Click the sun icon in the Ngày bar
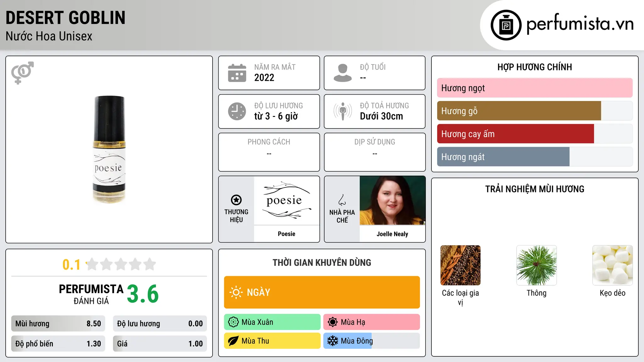 236,292
